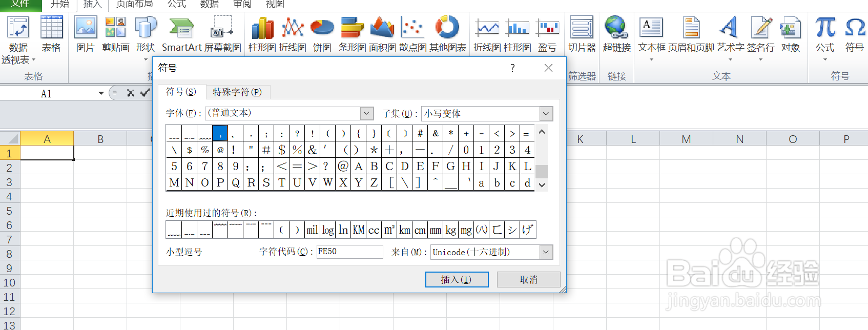Insert a Pie chart (饼图)

[322, 34]
